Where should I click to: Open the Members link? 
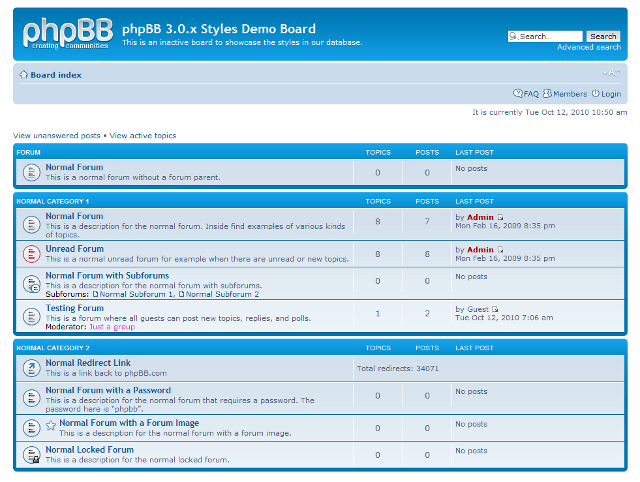(x=570, y=94)
